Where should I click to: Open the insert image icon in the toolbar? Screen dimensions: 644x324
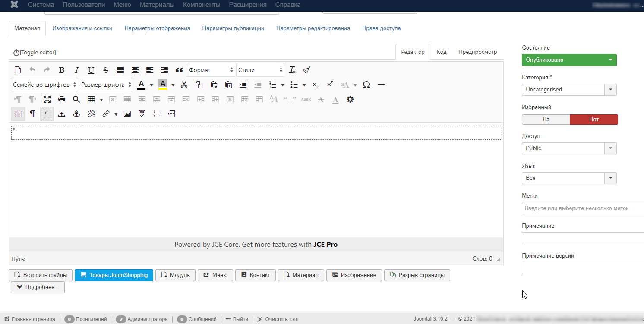127,114
